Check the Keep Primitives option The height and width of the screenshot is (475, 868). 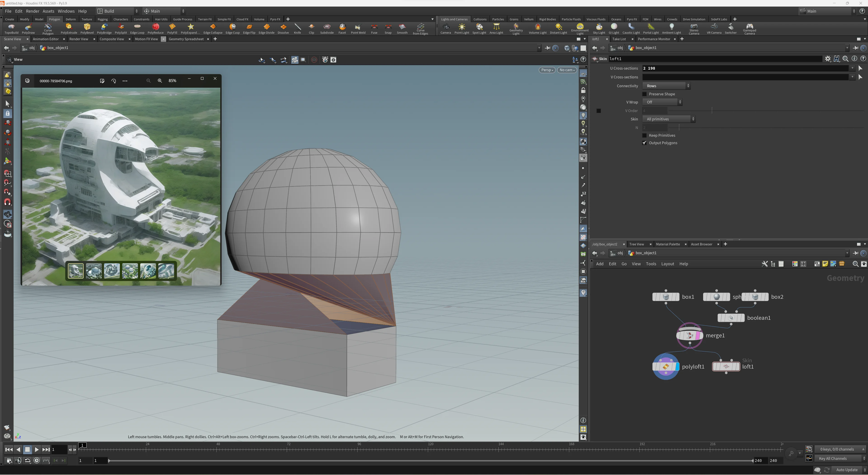pos(645,136)
